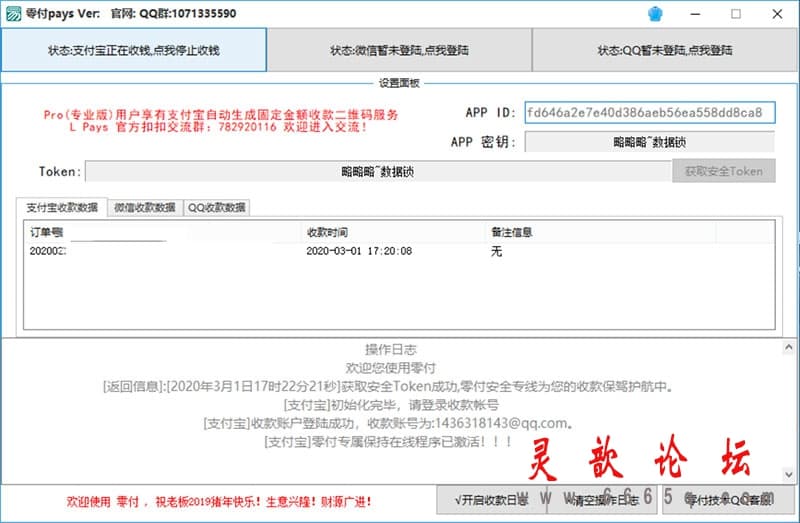Switch to the 支付宝收款数据 tab
The width and height of the screenshot is (800, 523).
62,207
